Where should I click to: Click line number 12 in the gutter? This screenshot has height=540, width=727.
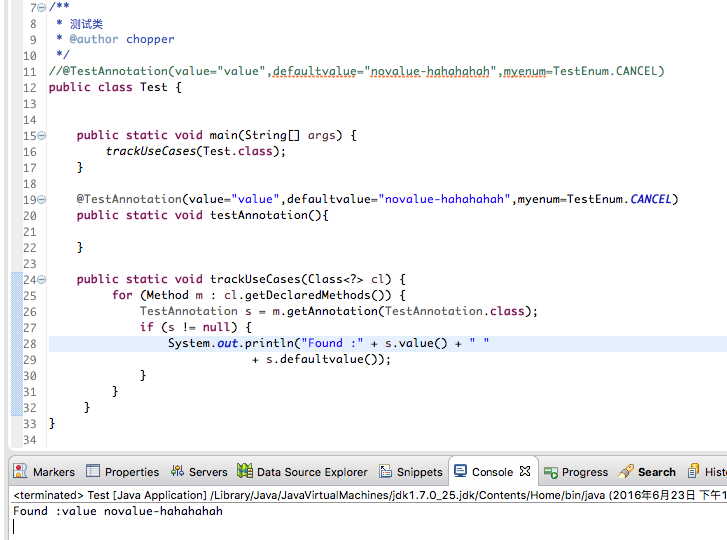click(x=30, y=88)
